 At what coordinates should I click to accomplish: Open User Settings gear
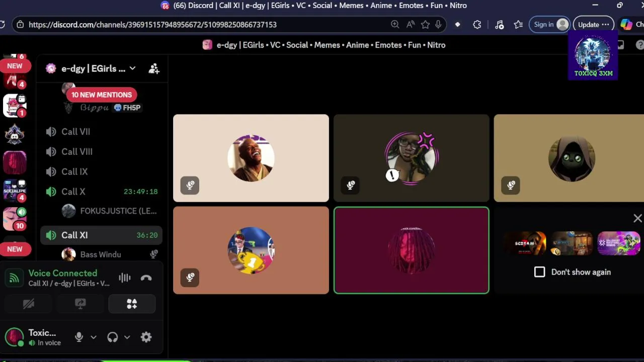(x=146, y=337)
